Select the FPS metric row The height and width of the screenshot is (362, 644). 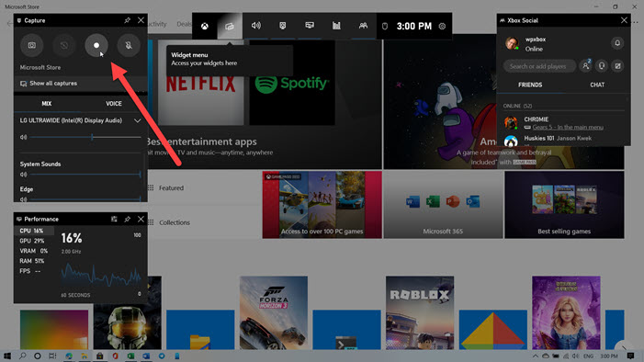35,271
